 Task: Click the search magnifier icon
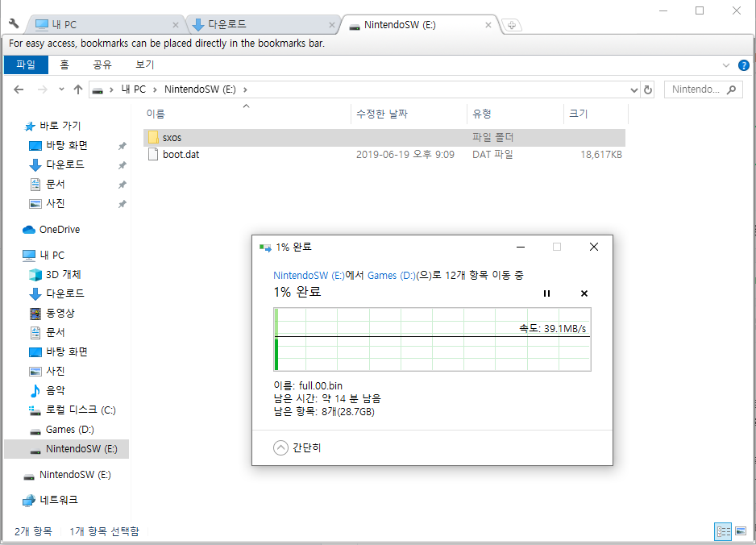pyautogui.click(x=731, y=89)
